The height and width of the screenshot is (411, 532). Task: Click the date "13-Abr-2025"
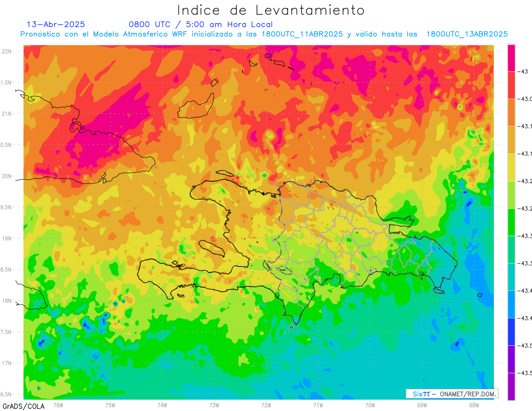(x=56, y=24)
